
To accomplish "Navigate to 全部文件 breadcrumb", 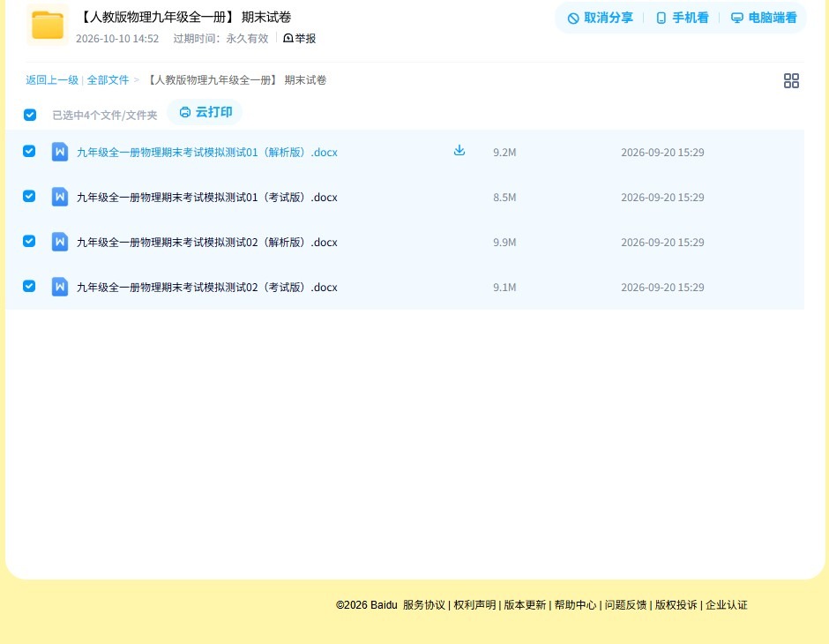I will [x=108, y=80].
